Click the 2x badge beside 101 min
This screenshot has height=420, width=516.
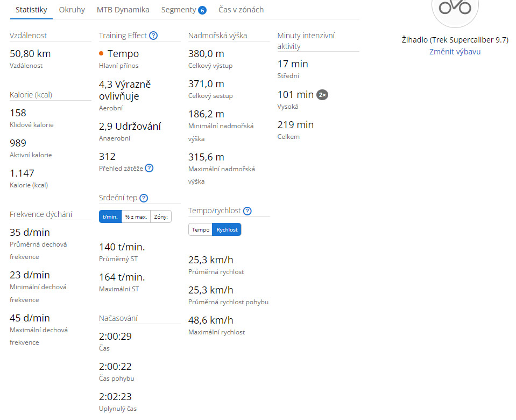tap(322, 95)
